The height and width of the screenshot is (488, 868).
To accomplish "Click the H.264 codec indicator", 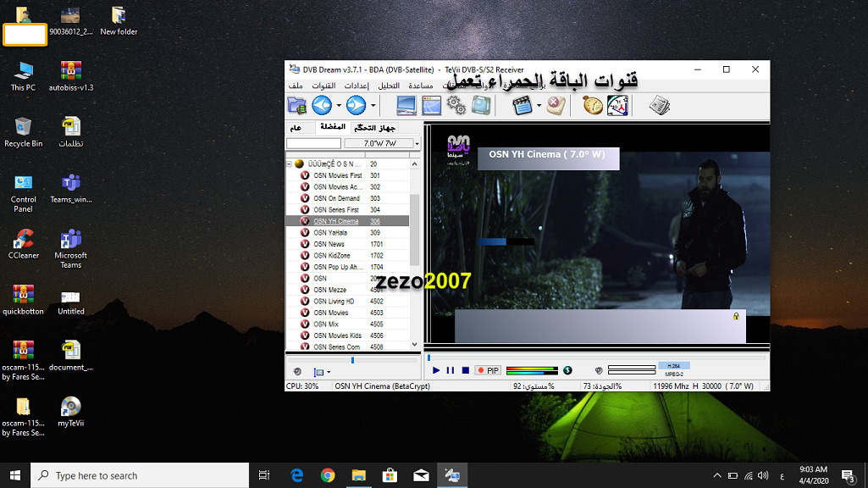I will pos(674,366).
